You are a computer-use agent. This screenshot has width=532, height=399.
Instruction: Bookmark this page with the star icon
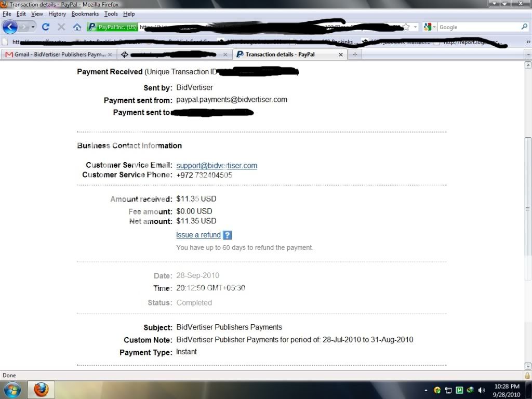point(406,27)
